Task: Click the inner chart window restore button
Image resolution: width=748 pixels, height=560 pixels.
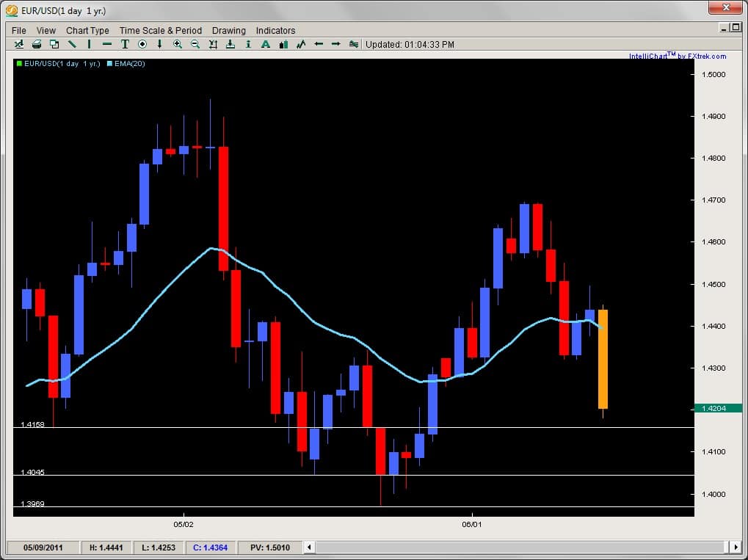Action: coord(735,28)
